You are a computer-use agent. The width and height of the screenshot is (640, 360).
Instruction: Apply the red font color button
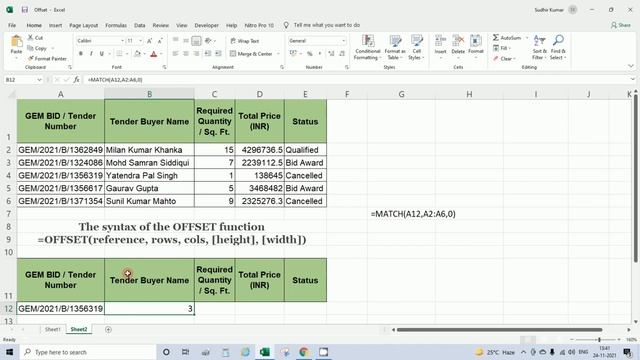[x=154, y=54]
